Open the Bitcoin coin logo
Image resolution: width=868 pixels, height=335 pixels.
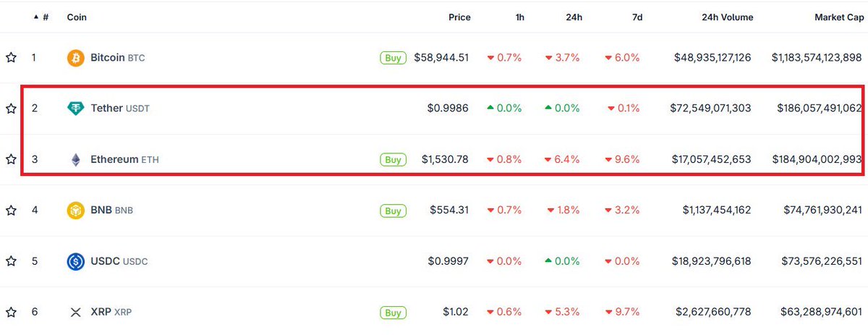point(76,58)
